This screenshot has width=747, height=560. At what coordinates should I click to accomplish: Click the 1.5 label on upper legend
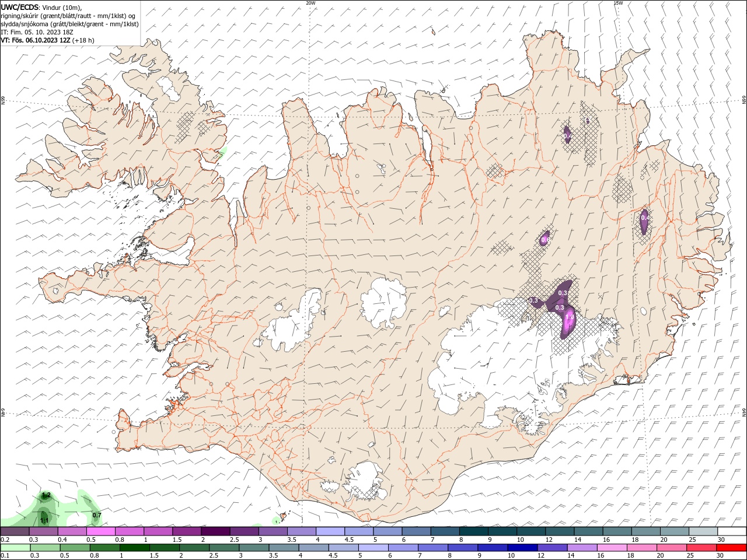point(177,540)
